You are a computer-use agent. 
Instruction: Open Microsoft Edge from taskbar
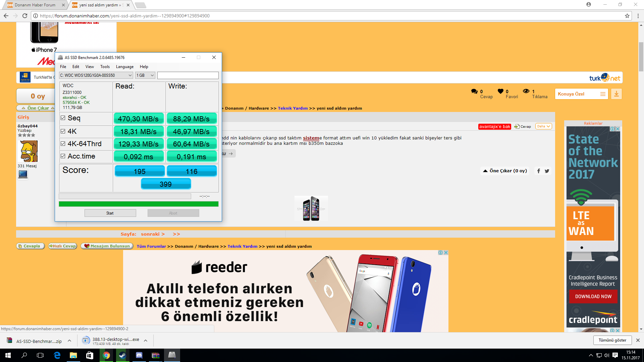point(57,355)
